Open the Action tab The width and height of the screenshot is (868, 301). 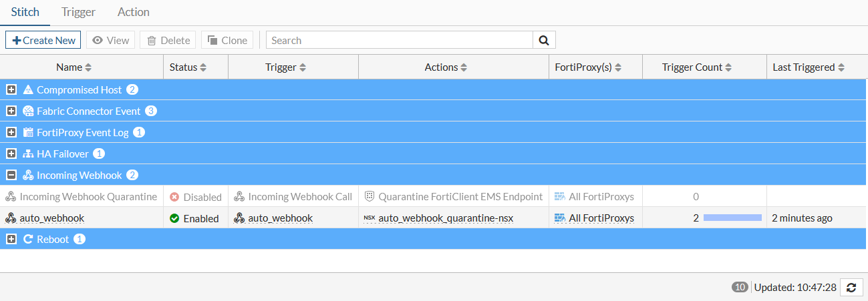(x=133, y=12)
